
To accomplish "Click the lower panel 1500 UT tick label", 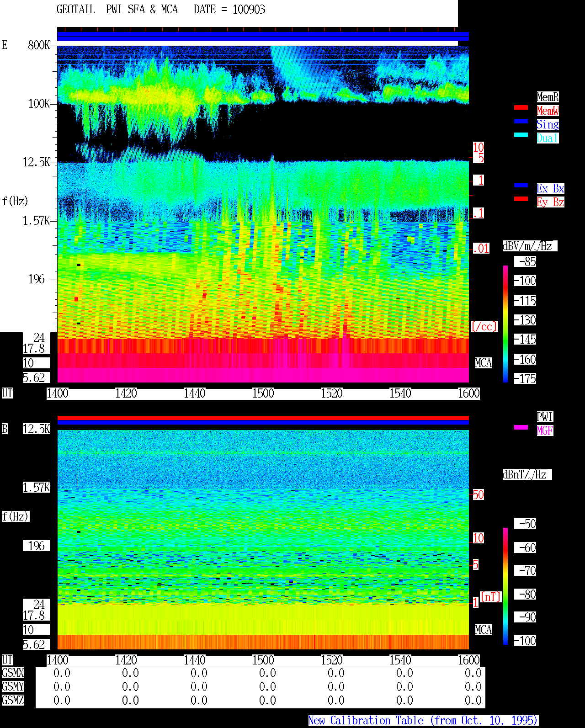I will pos(263,660).
